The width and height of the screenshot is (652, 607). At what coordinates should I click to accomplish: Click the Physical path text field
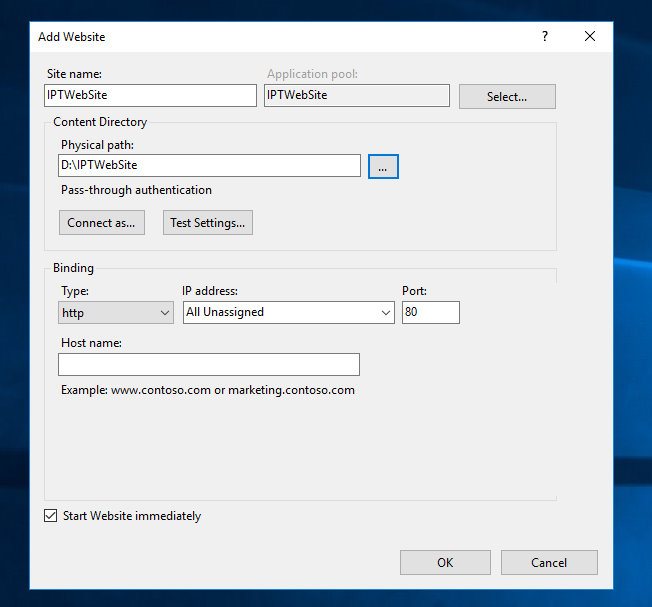209,165
